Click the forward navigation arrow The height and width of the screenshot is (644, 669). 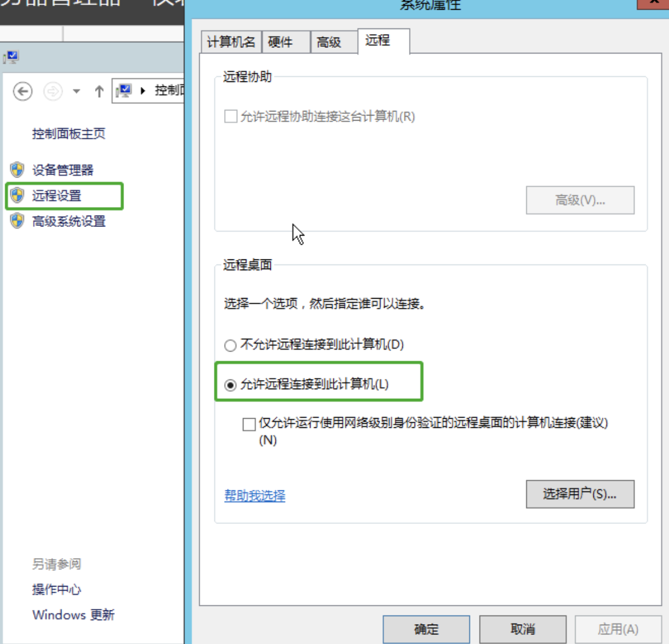53,91
